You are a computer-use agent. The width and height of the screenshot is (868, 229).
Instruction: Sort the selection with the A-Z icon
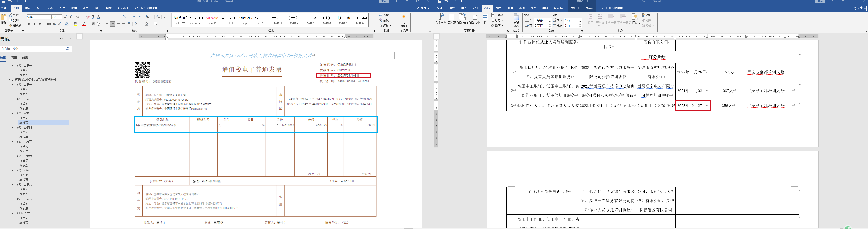click(158, 17)
